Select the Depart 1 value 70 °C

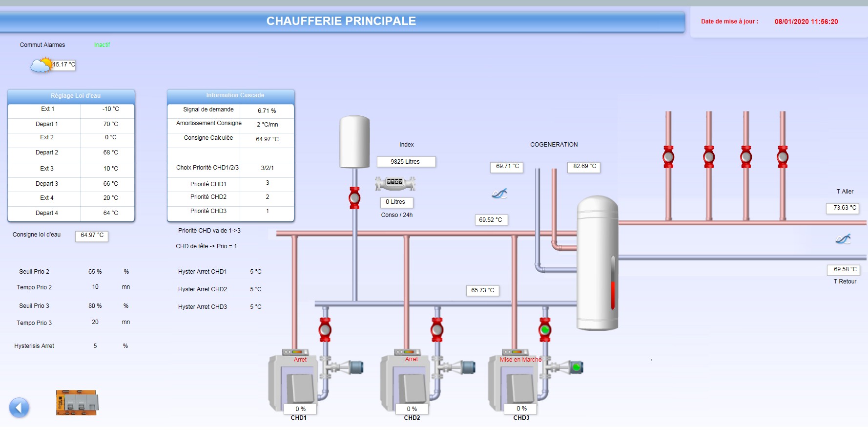click(x=111, y=124)
